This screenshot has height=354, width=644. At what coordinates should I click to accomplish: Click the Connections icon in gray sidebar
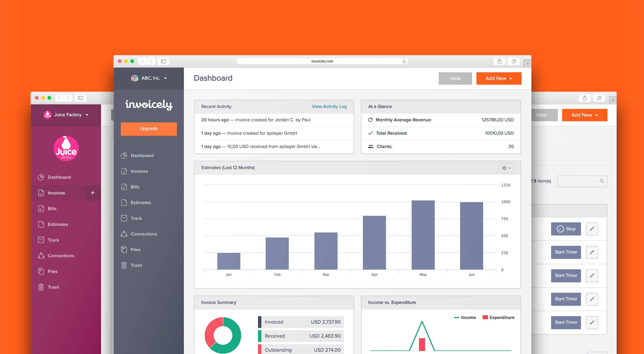124,234
